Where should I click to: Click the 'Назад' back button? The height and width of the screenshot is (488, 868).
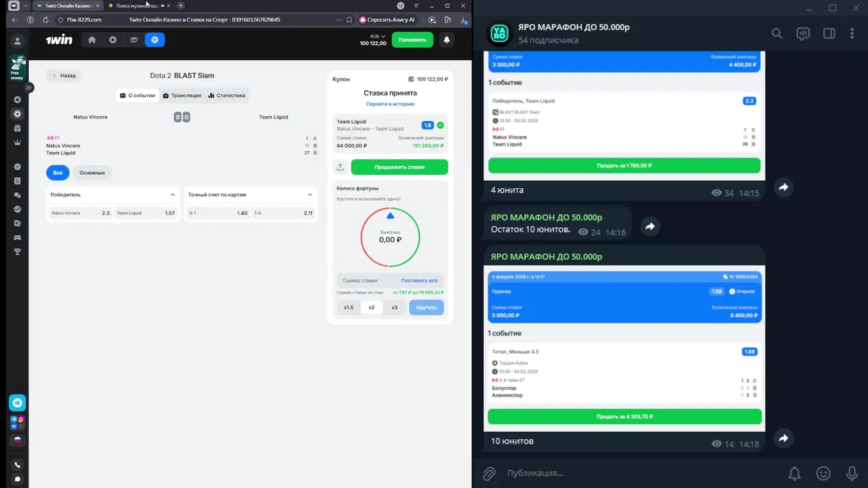[64, 75]
